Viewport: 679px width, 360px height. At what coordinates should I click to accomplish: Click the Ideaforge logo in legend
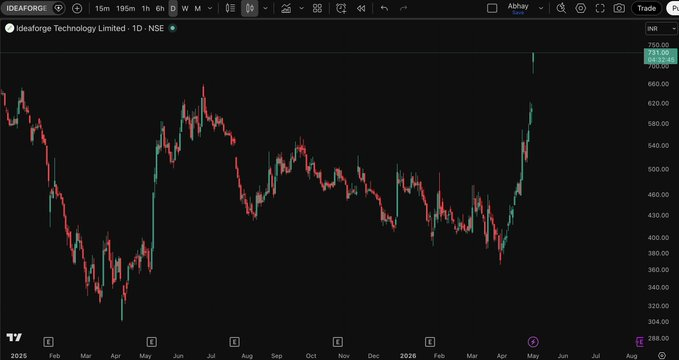tap(10, 29)
